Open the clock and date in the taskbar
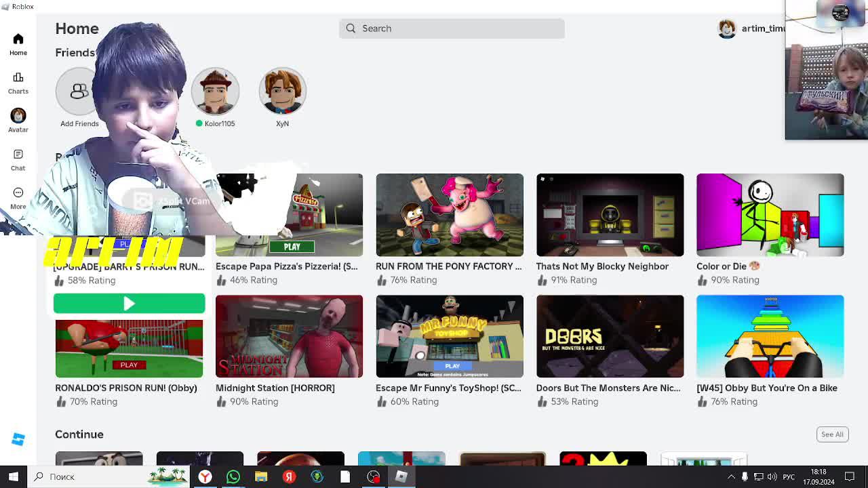Viewport: 868px width, 488px height. [x=818, y=476]
